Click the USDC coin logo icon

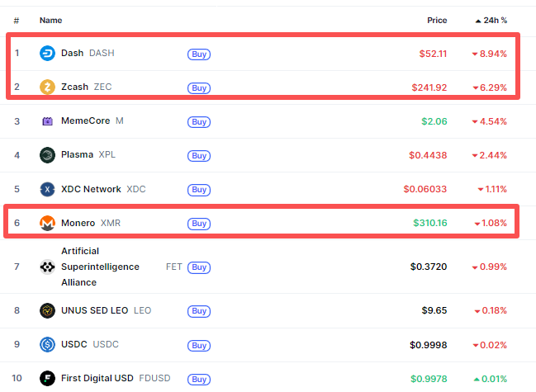[x=47, y=345]
